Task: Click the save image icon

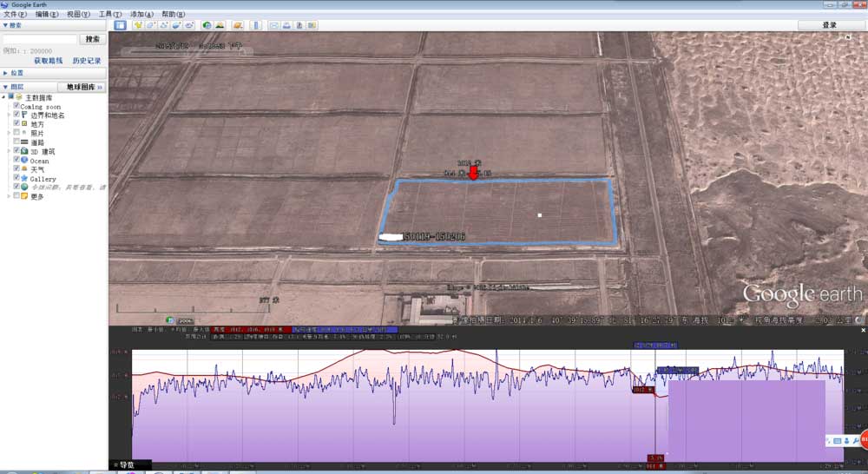Action: [x=299, y=25]
